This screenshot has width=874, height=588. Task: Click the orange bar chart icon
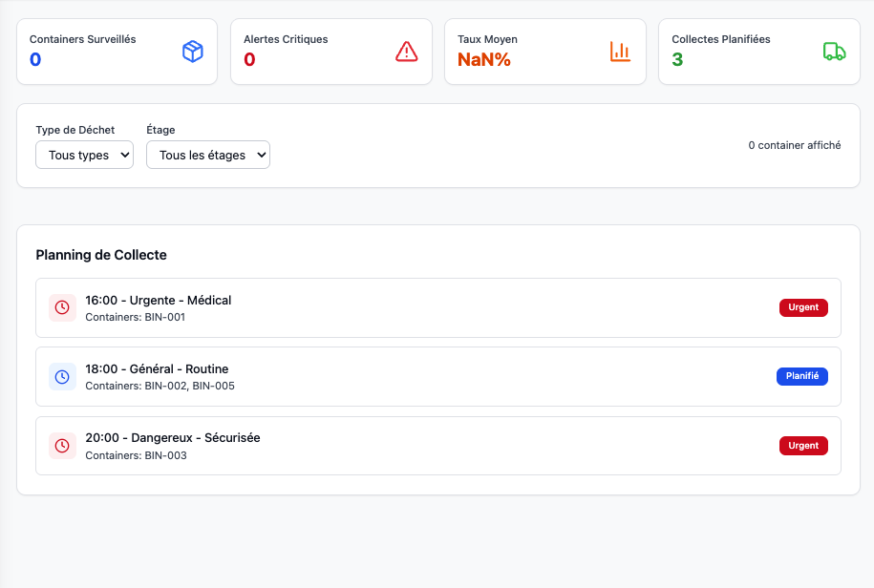621,52
